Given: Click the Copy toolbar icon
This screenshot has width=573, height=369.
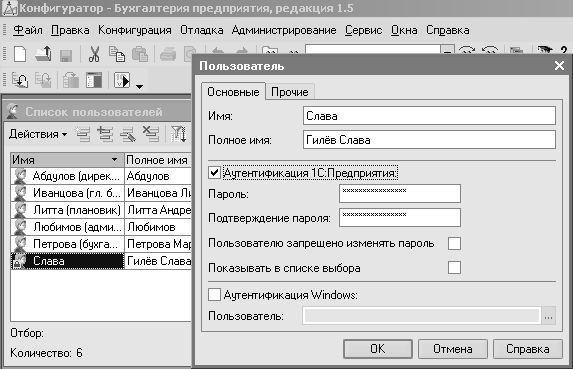Looking at the screenshot, I should click(x=117, y=54).
